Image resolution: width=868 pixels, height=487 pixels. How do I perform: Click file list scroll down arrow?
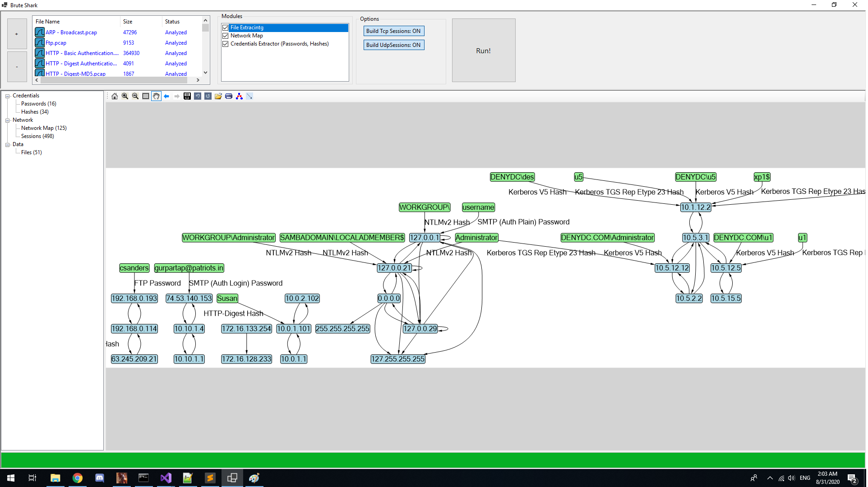[x=206, y=73]
